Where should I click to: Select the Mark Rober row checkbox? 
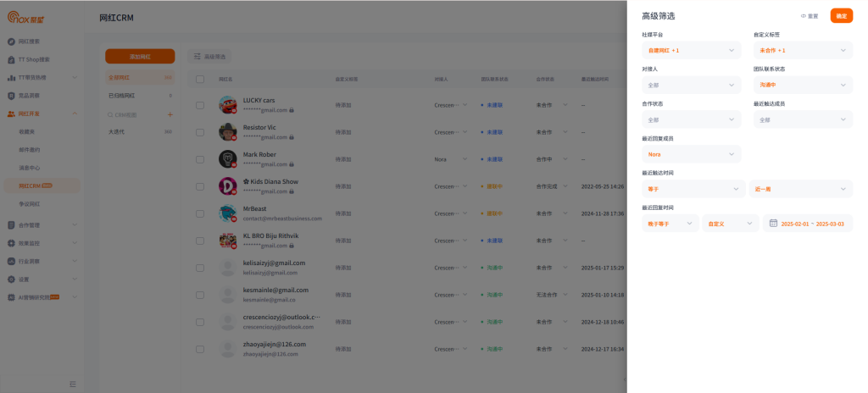(200, 158)
